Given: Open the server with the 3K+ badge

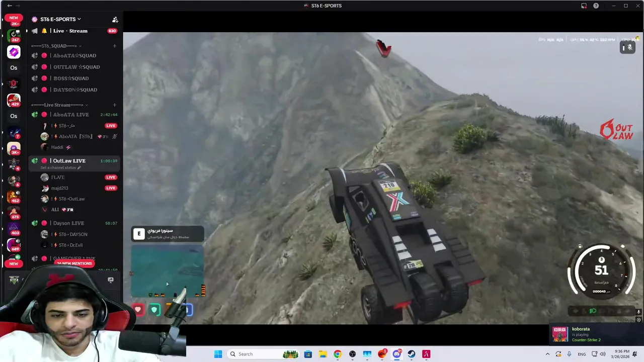Looking at the screenshot, I should pyautogui.click(x=14, y=148).
